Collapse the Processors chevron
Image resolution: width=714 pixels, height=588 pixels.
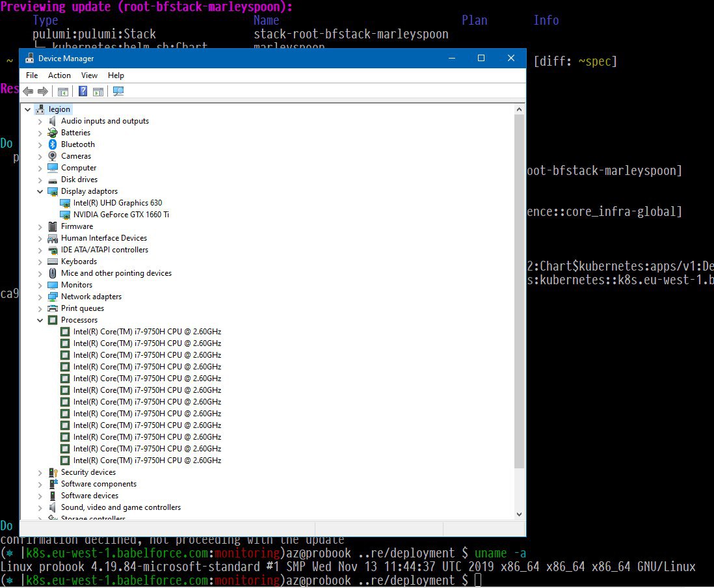pyautogui.click(x=40, y=320)
